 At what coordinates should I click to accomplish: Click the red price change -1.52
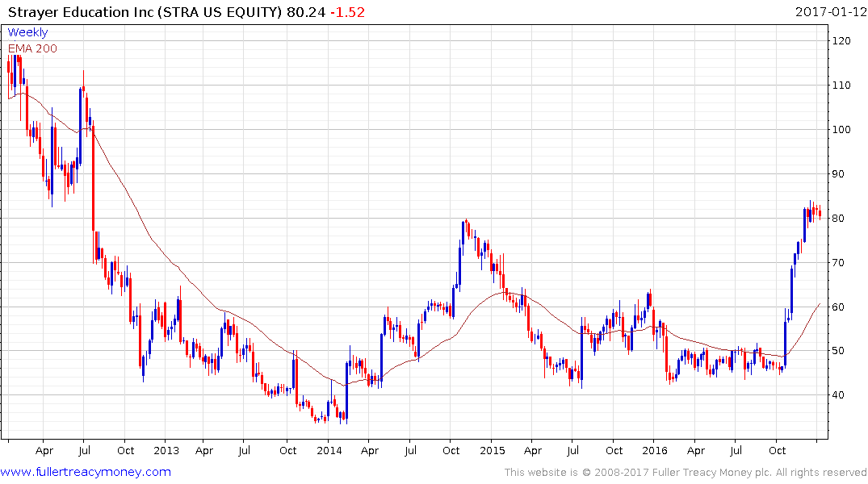[348, 12]
